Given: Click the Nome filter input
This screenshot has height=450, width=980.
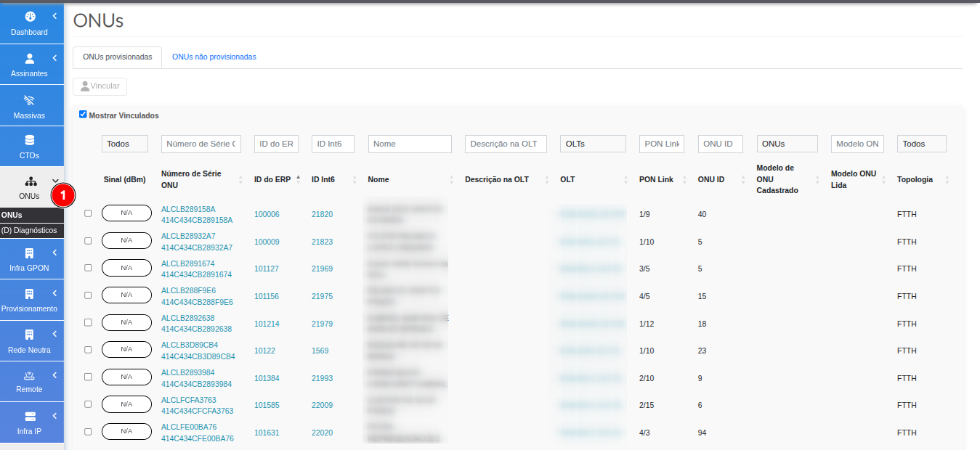Looking at the screenshot, I should (410, 144).
